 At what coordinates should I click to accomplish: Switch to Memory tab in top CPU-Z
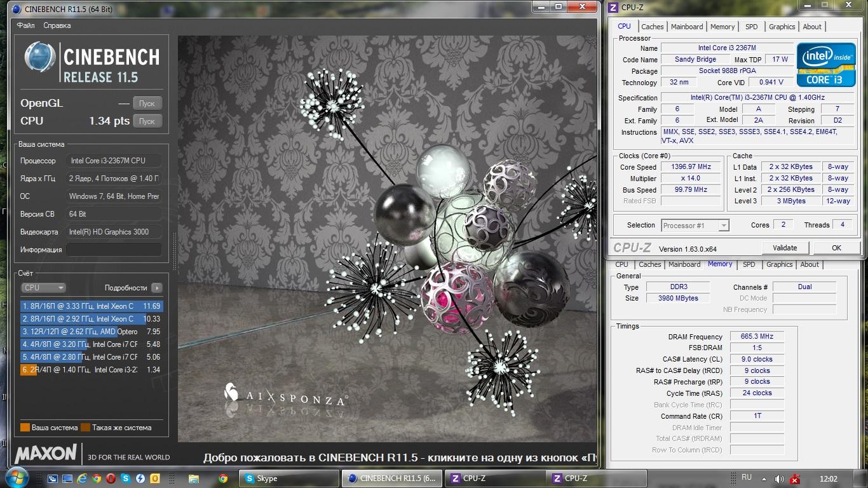coord(722,27)
